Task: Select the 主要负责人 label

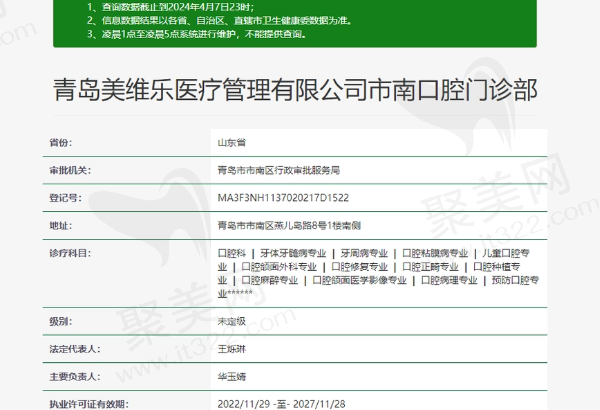Action: coord(75,376)
